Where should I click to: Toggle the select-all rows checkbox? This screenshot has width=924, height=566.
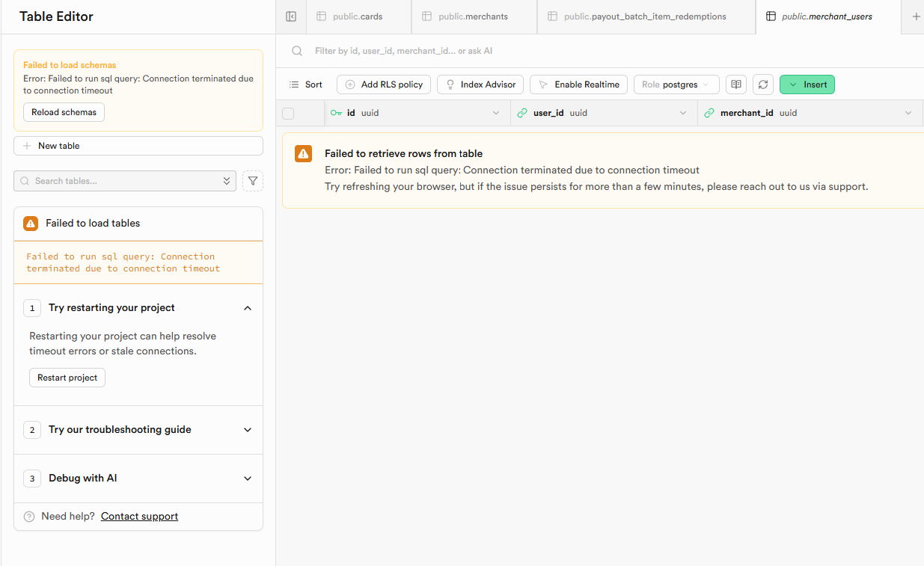288,114
